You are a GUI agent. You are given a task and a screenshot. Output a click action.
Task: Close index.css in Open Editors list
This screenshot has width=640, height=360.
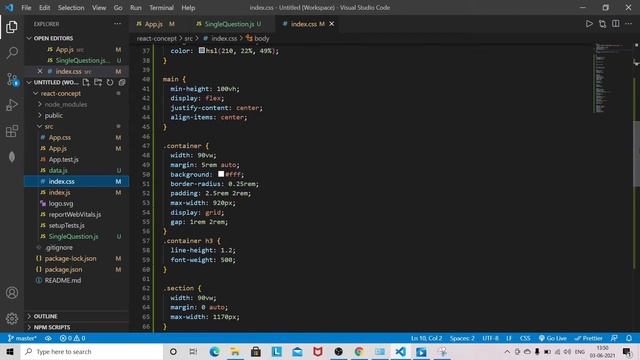40,71
